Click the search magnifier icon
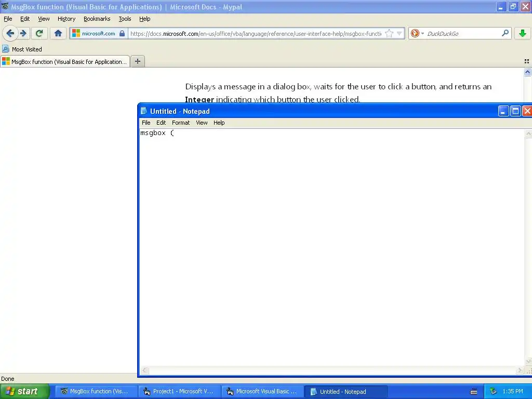 coord(505,33)
